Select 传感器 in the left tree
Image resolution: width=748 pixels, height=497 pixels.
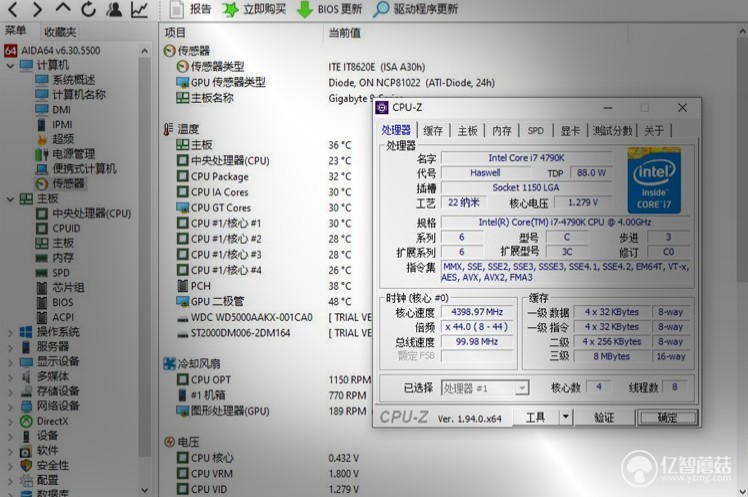pos(61,184)
